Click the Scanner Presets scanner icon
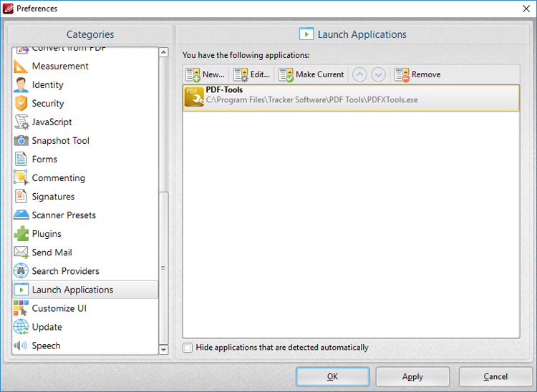This screenshot has width=537, height=392. [x=21, y=215]
